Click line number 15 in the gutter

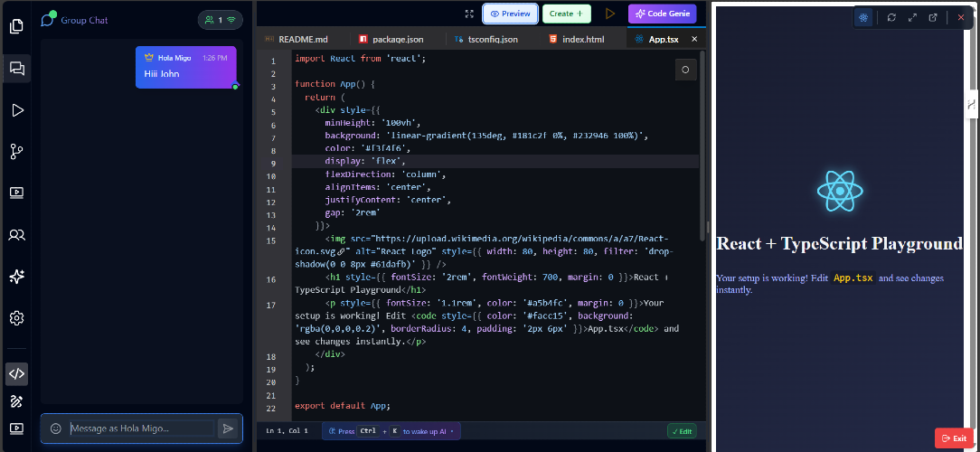[270, 240]
